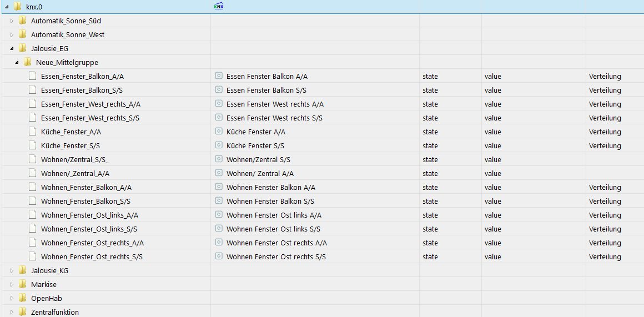The image size is (644, 317).
Task: Click file icon of Essen_Fenster_Balkon_S/S
Action: (32, 90)
